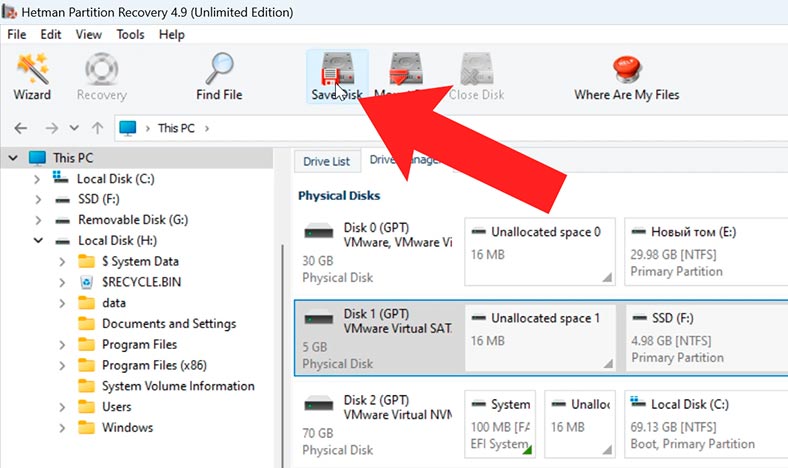Open the View menu
Image resolution: width=788 pixels, height=468 pixels.
click(x=88, y=35)
